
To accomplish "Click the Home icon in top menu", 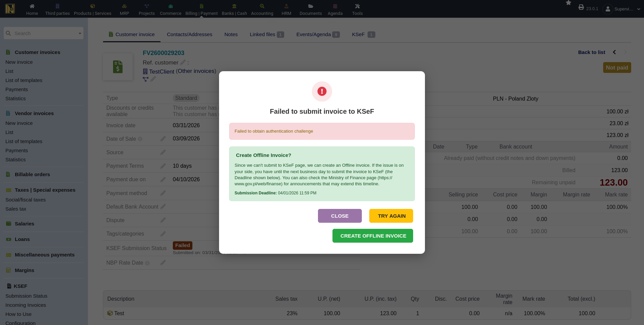I will [x=32, y=6].
